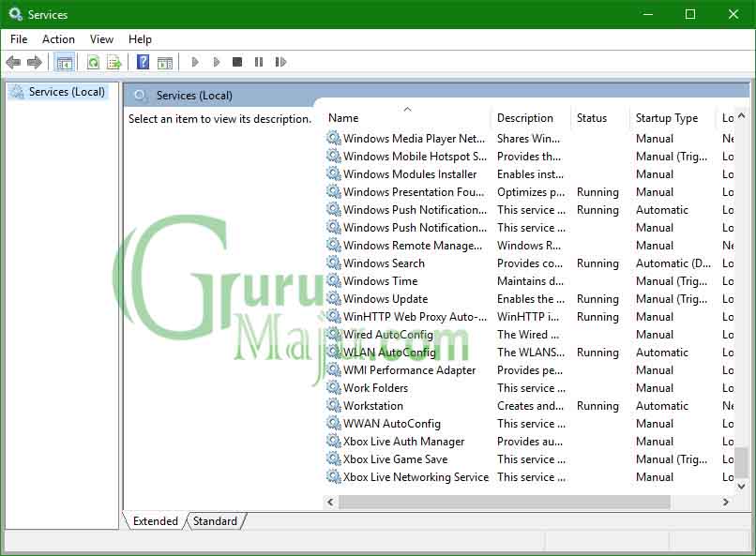The height and width of the screenshot is (556, 756).
Task: Click the horizontal scrollbar thumb
Action: tap(505, 502)
